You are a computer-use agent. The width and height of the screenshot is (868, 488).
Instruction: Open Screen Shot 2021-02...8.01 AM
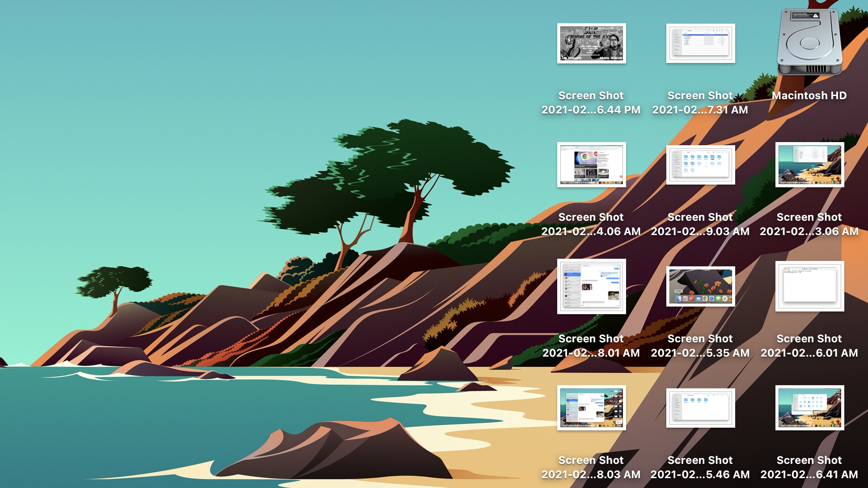[x=591, y=286]
